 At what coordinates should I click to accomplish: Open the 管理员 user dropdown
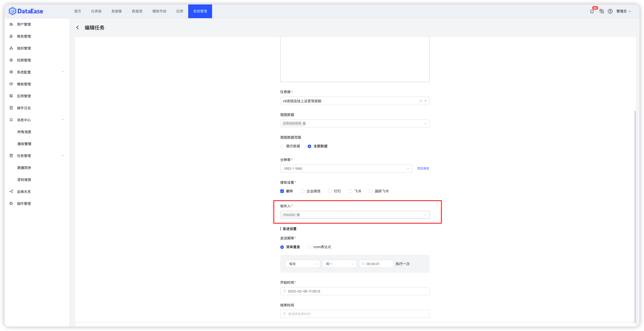point(624,11)
